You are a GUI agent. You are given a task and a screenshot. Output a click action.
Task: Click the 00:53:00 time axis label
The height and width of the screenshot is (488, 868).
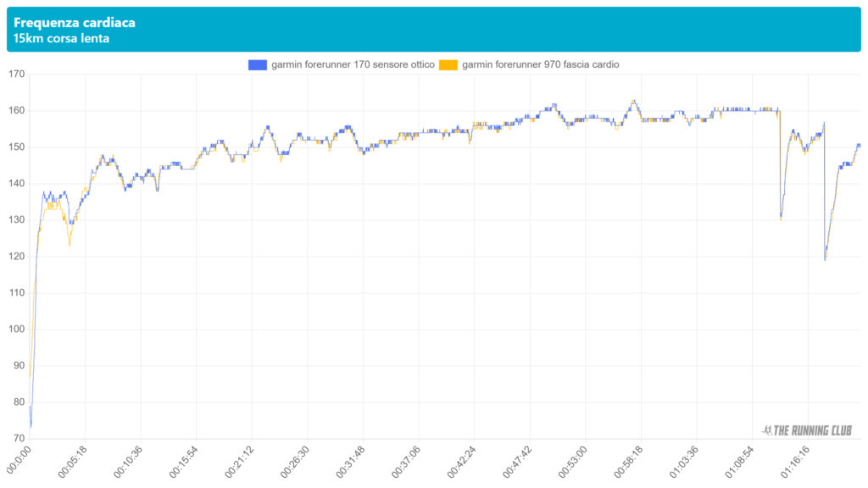573,462
